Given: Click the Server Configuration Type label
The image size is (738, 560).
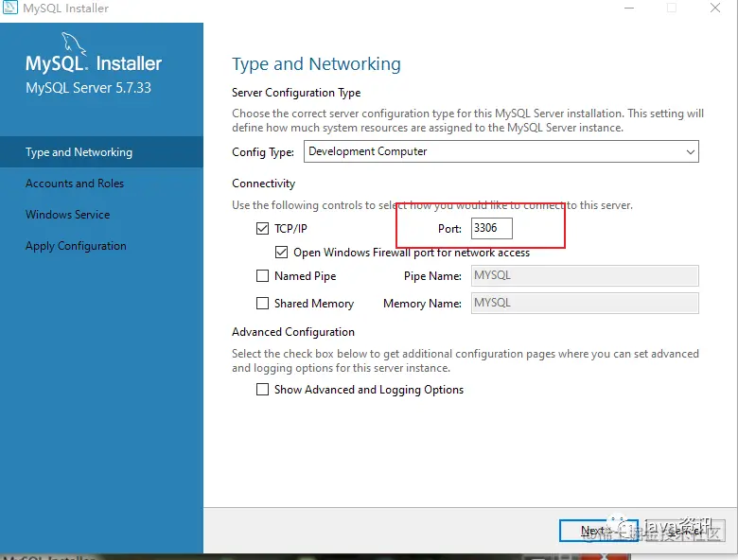Looking at the screenshot, I should click(x=296, y=93).
